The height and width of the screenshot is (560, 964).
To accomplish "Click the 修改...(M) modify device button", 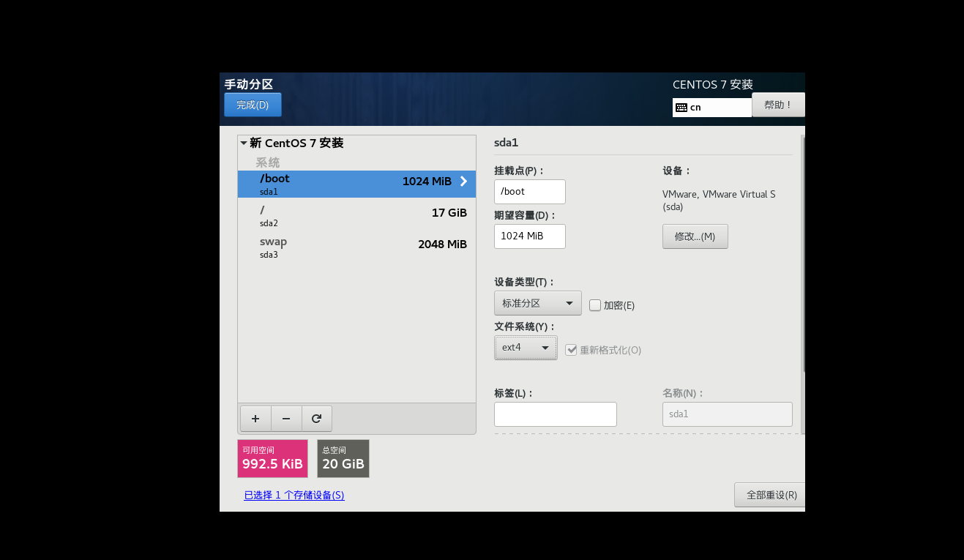I will [x=695, y=236].
